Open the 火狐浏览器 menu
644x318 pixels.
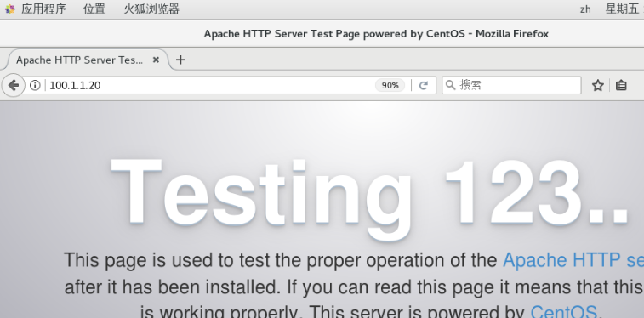[151, 9]
